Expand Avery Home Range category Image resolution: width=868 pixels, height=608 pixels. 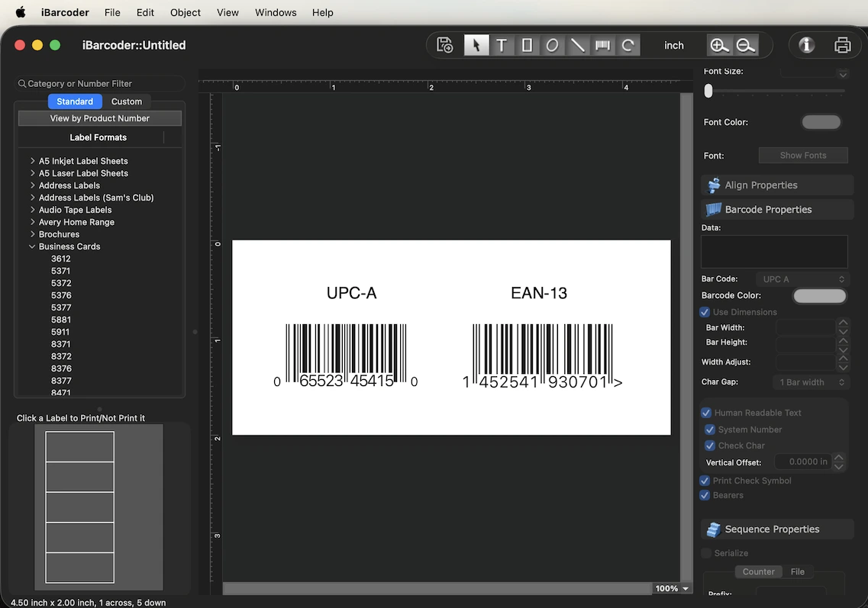[x=33, y=222]
